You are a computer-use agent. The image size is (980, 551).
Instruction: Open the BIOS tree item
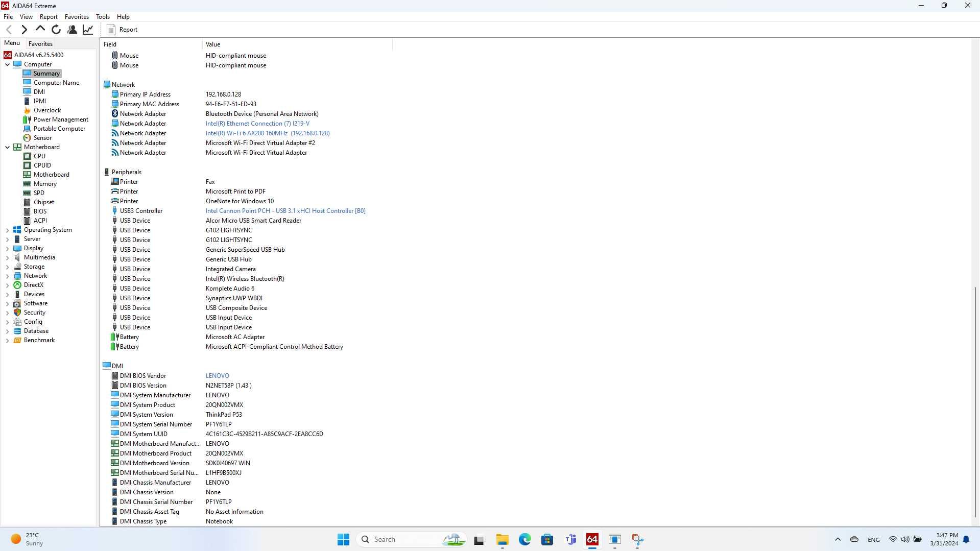tap(40, 211)
